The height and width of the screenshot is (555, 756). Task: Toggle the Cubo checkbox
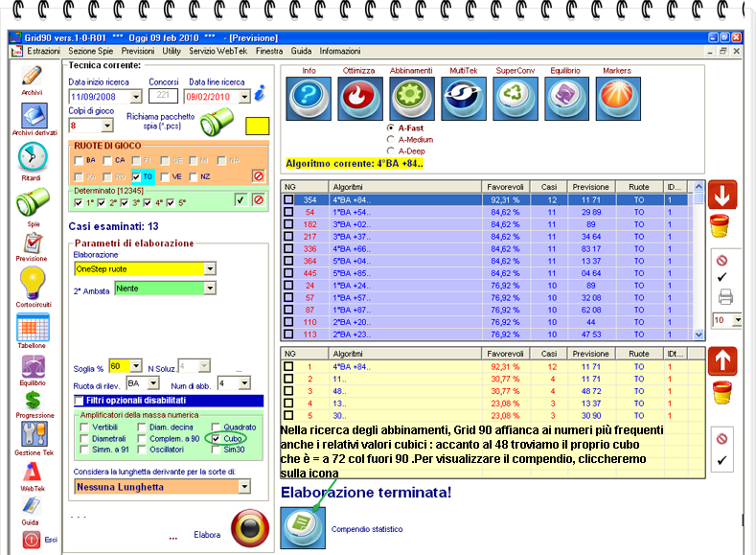pos(216,437)
